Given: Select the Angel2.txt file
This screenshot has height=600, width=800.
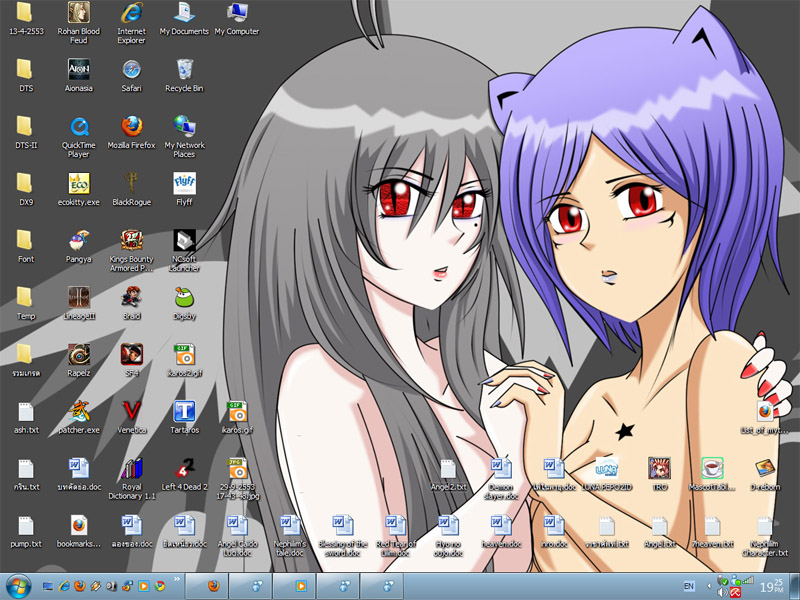Looking at the screenshot, I should pos(448,474).
